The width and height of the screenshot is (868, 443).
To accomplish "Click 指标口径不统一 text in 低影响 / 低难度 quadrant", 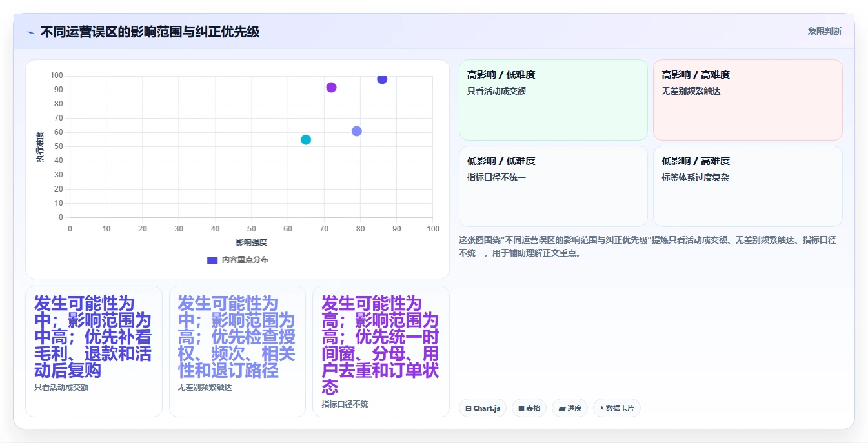I will pyautogui.click(x=496, y=177).
